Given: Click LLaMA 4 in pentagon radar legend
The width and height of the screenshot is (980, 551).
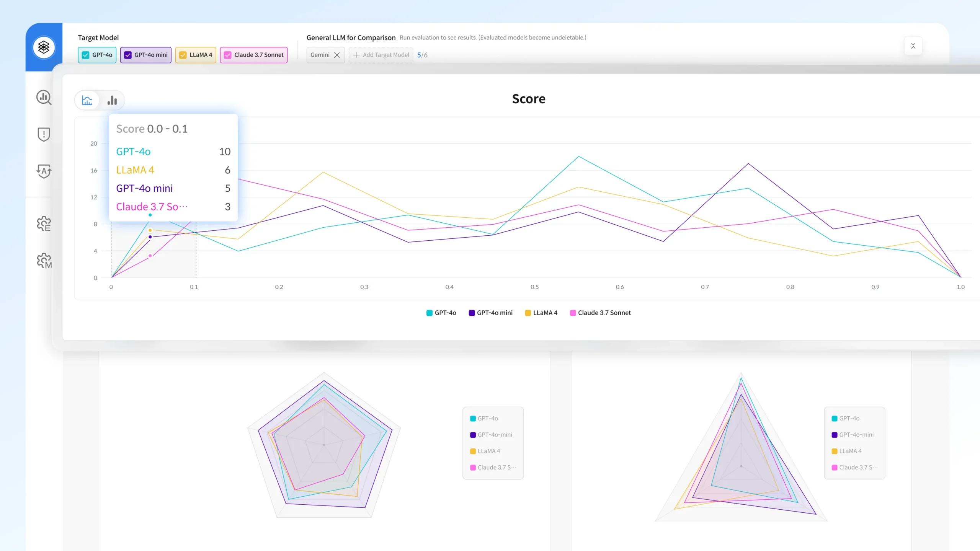Looking at the screenshot, I should (x=485, y=451).
